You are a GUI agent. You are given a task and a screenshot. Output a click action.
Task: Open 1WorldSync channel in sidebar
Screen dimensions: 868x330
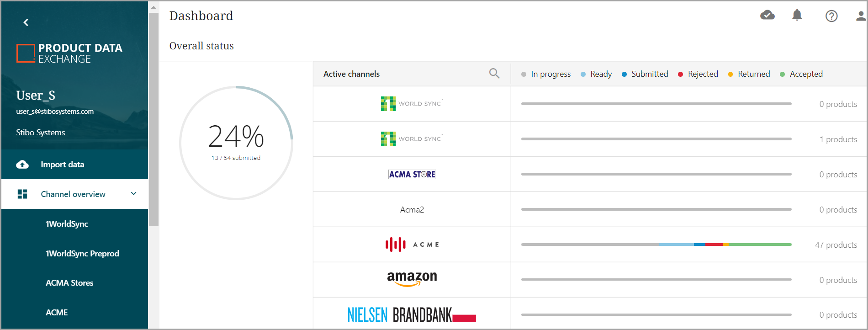(67, 224)
